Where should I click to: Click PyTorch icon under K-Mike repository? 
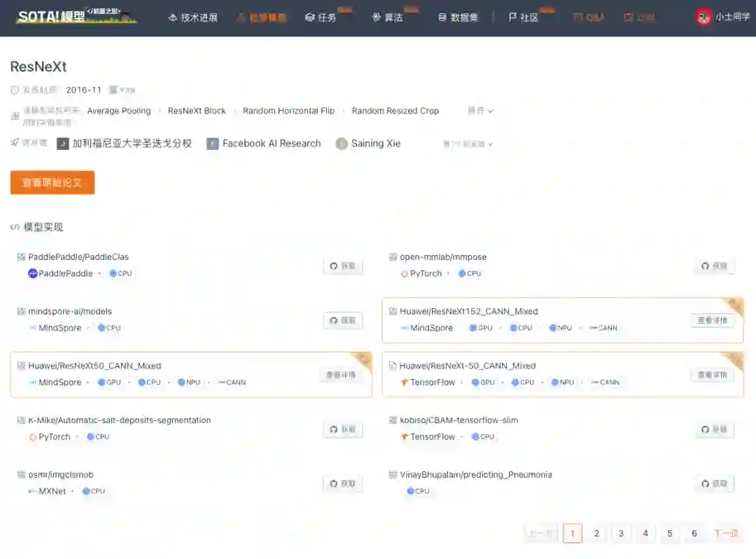[33, 437]
